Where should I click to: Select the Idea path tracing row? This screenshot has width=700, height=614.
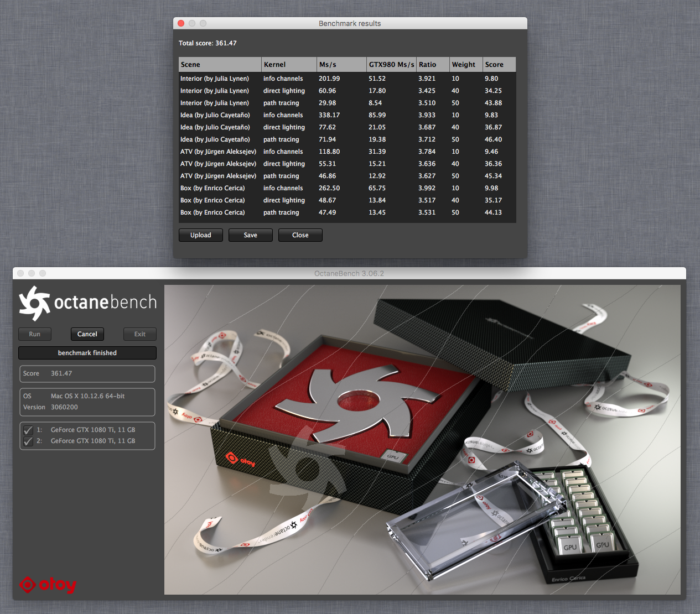[347, 139]
